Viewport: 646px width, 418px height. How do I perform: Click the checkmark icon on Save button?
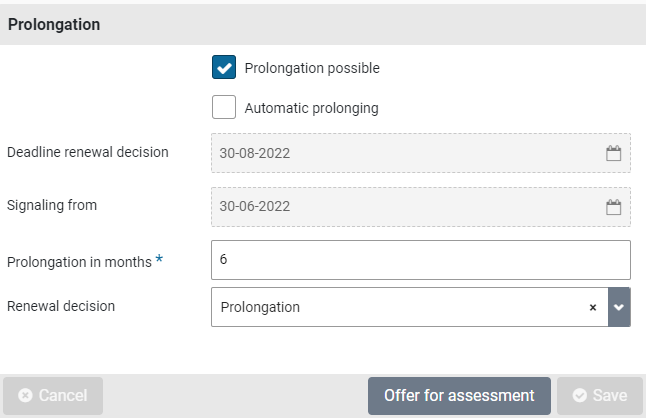(579, 396)
